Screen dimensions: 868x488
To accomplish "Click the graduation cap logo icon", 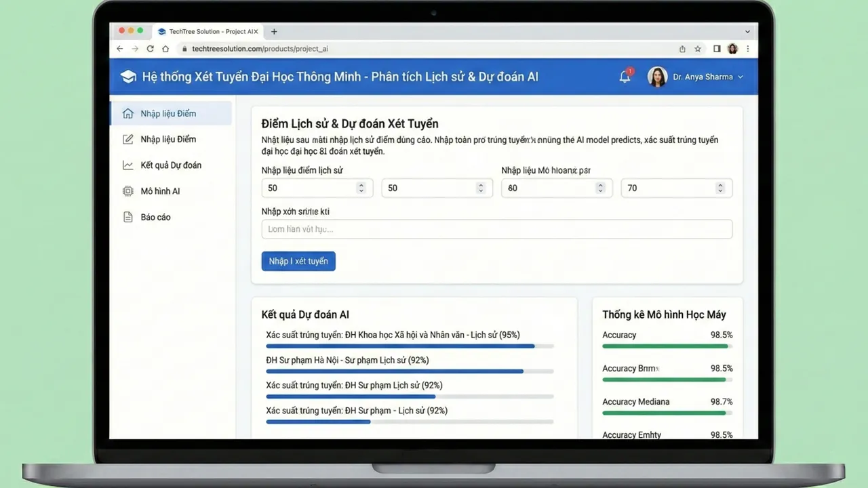I will (128, 77).
